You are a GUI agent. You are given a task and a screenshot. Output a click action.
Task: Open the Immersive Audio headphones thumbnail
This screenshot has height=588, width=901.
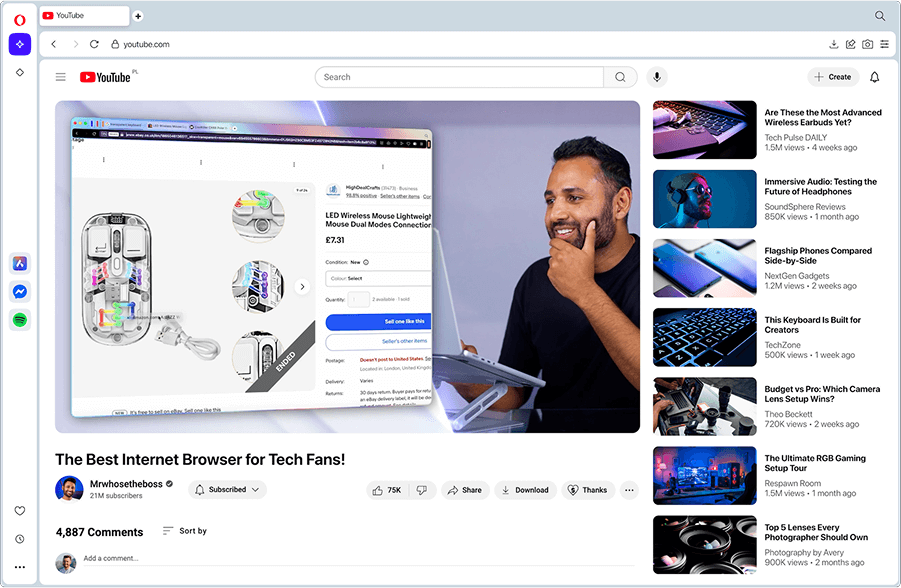point(704,199)
